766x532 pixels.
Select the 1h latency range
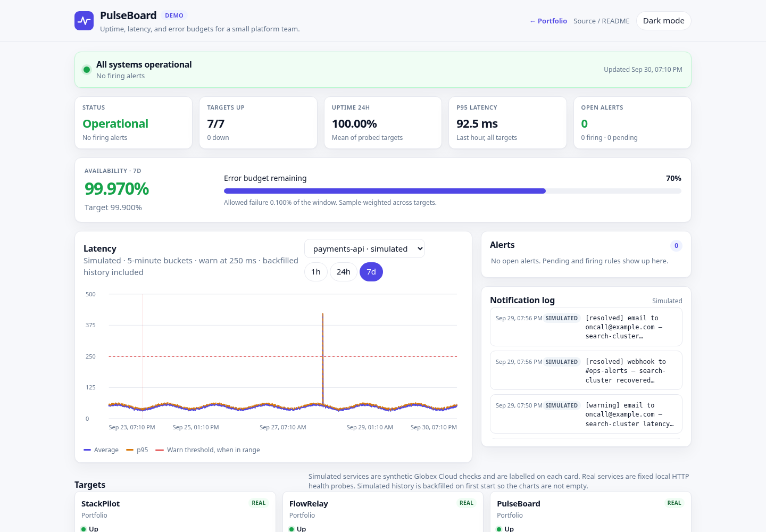click(x=316, y=272)
